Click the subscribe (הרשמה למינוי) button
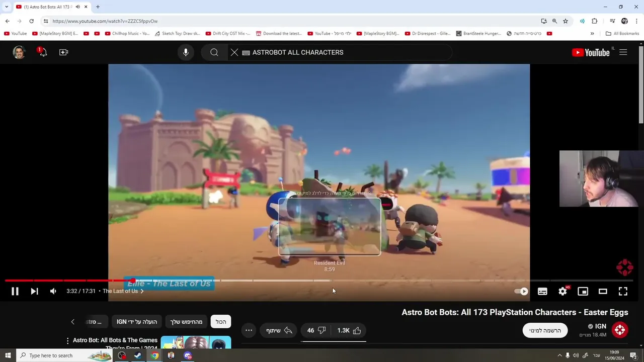This screenshot has height=362, width=644. [x=545, y=330]
